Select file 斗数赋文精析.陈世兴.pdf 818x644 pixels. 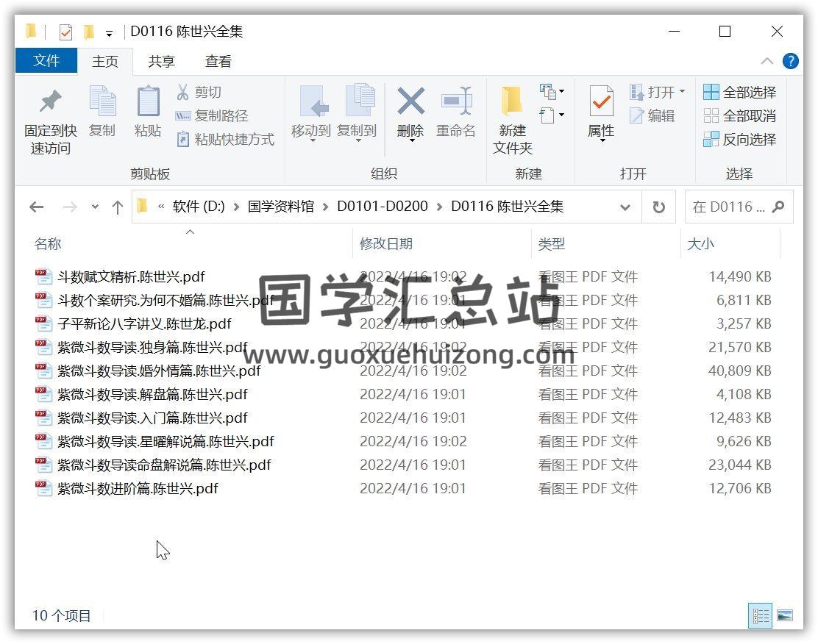pos(132,276)
